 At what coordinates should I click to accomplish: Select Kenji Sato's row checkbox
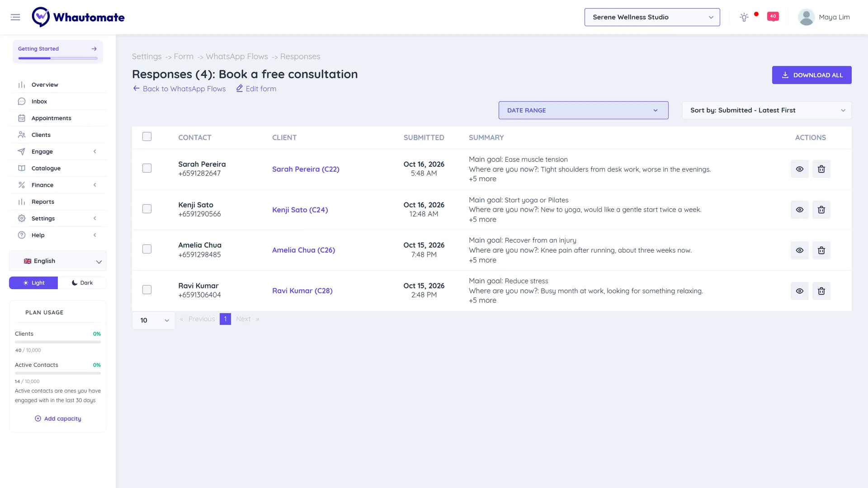(x=147, y=209)
